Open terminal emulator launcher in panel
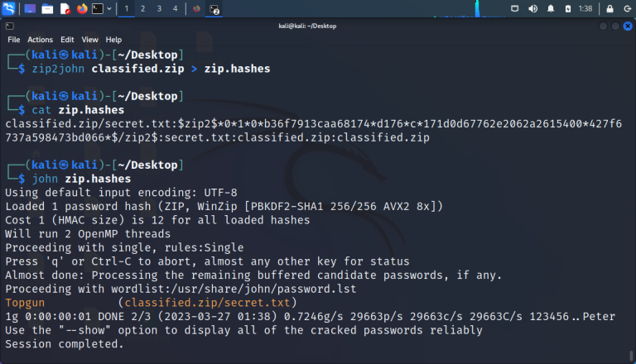Image resolution: width=636 pixels, height=364 pixels. [97, 8]
